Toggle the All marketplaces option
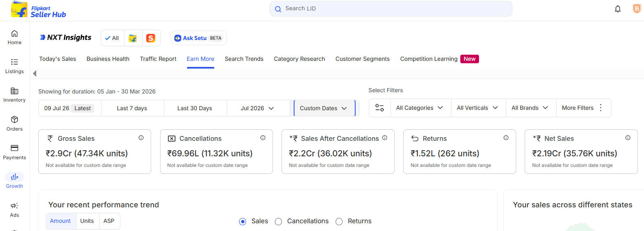 112,38
